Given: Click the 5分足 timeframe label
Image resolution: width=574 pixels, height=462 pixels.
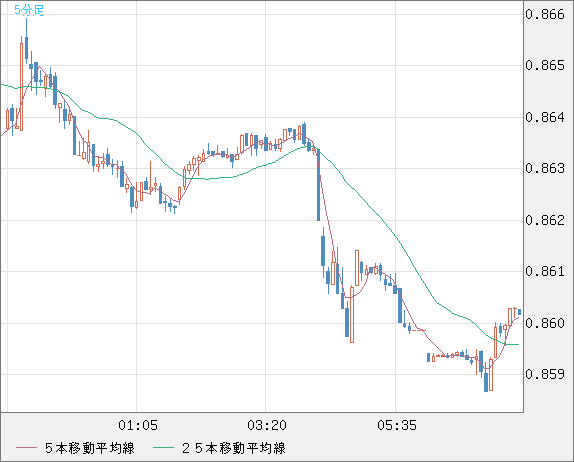Looking at the screenshot, I should coord(29,10).
